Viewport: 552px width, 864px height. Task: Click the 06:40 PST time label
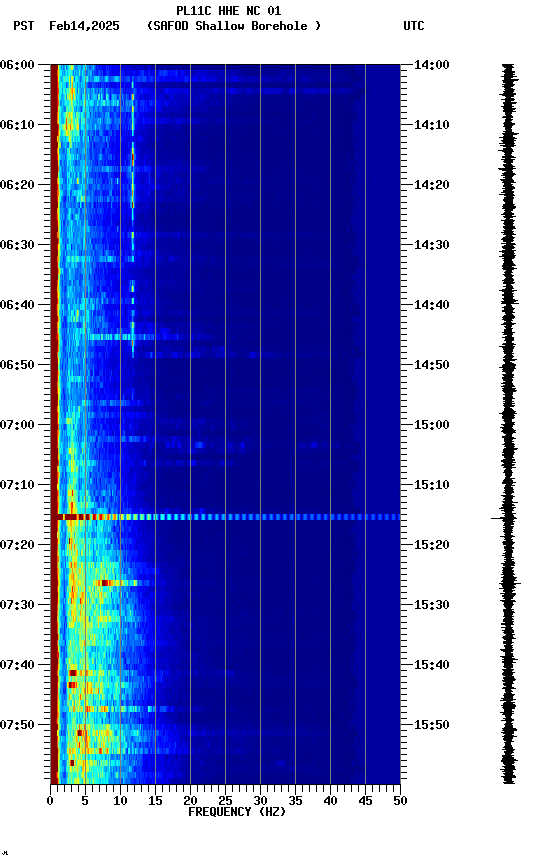(x=17, y=305)
